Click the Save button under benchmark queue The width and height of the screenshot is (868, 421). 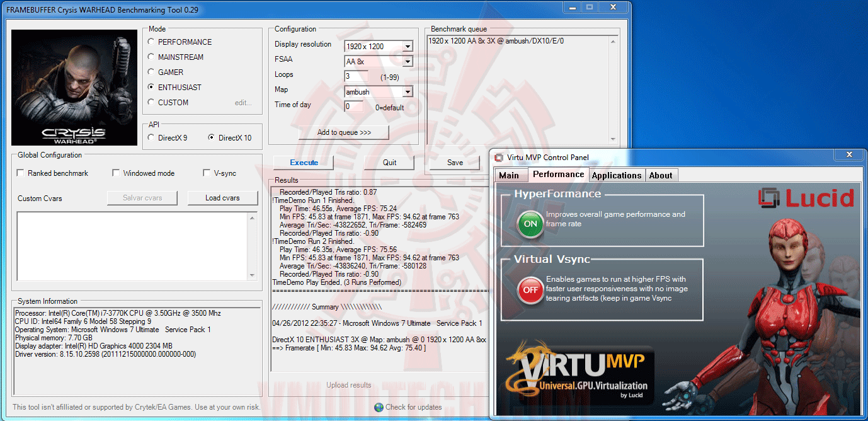point(455,163)
